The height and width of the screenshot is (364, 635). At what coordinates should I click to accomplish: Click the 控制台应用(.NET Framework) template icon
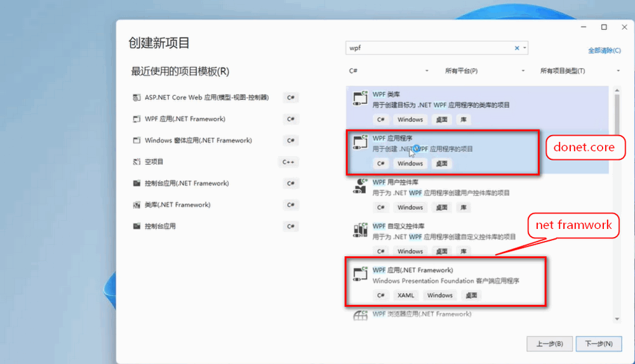[137, 183]
